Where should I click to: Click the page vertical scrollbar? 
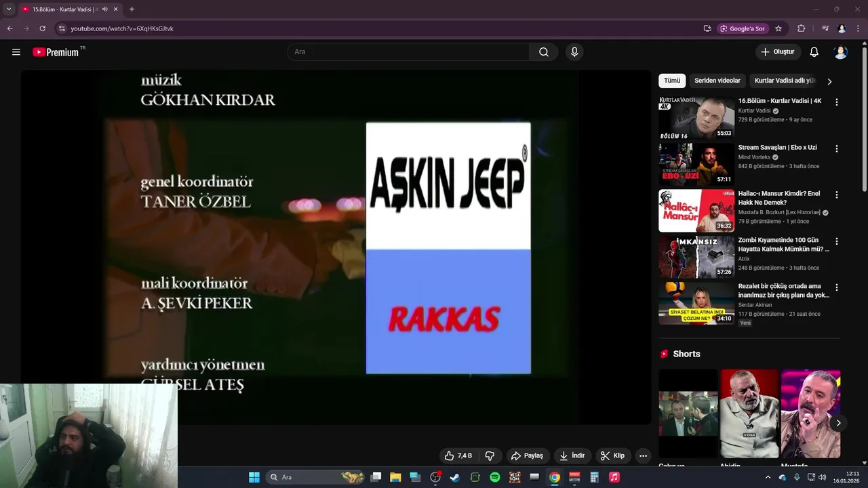[864, 119]
